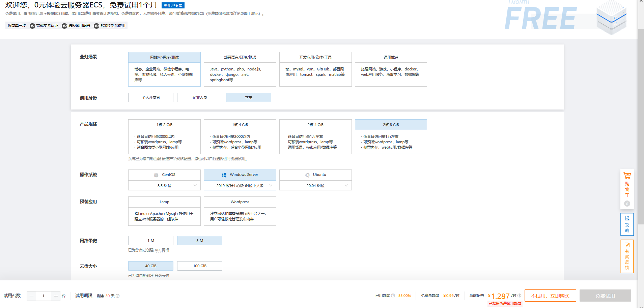Click the ¥1.287 current configuration price
Screen dimensions: 644x308
(x=499, y=296)
